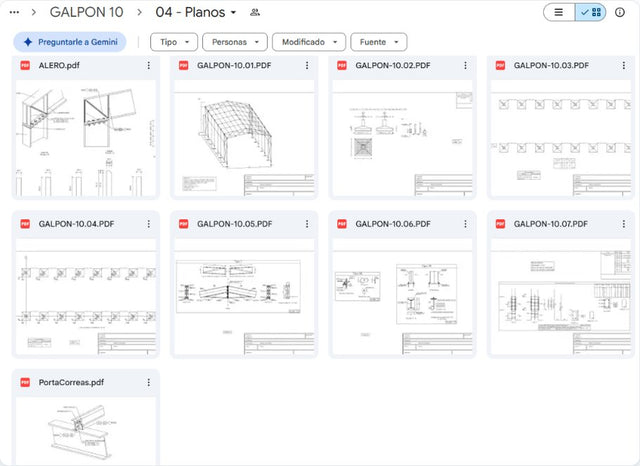
Task: Open more actions for GALPON-10.06.PDF
Action: [465, 224]
